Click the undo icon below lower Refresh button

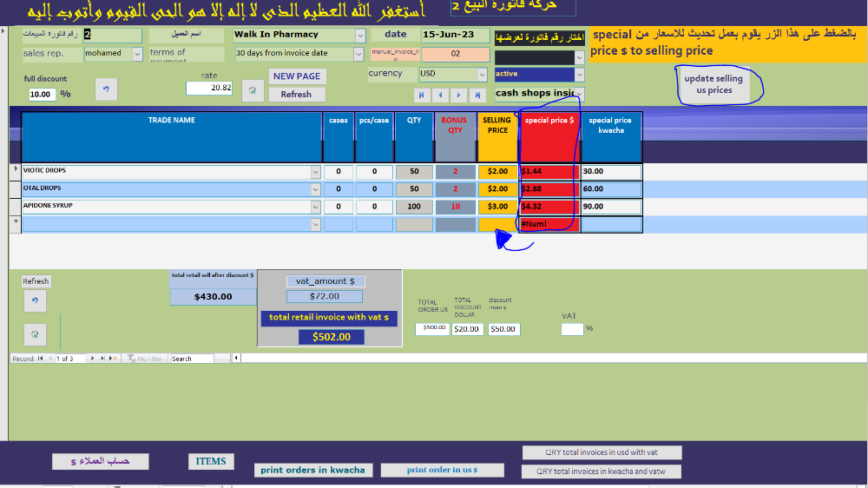click(35, 301)
